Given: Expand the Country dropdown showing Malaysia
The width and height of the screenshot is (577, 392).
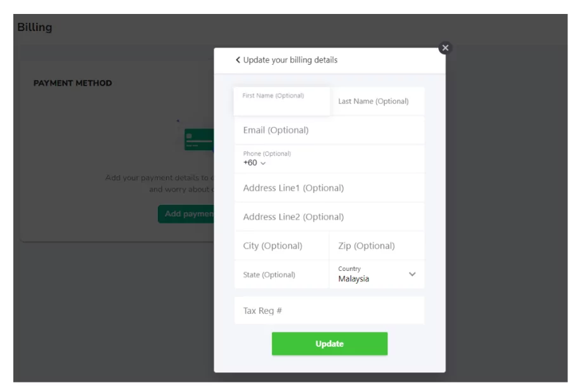Looking at the screenshot, I should 377,274.
